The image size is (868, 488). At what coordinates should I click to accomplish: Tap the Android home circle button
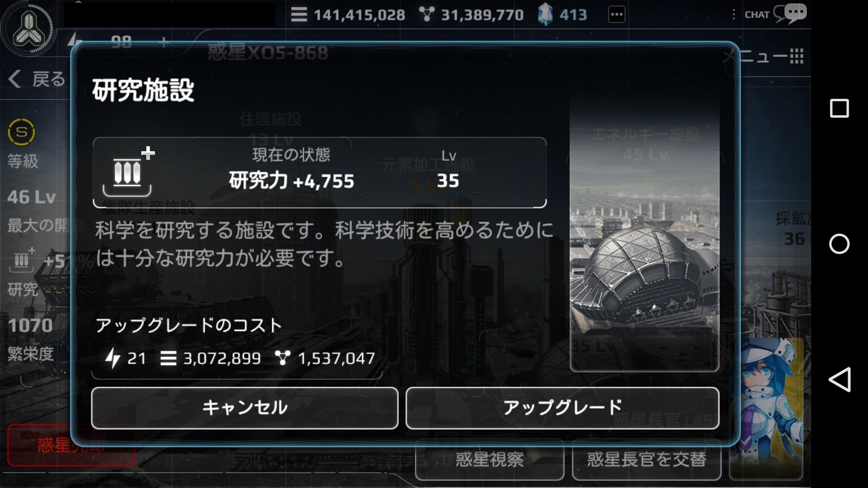point(839,244)
